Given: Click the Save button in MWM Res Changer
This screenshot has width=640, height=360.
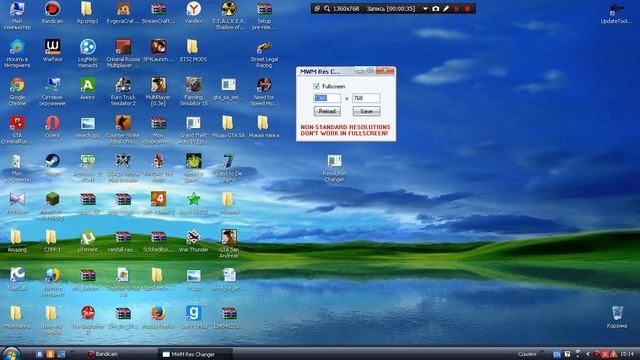Looking at the screenshot, I should (x=366, y=111).
